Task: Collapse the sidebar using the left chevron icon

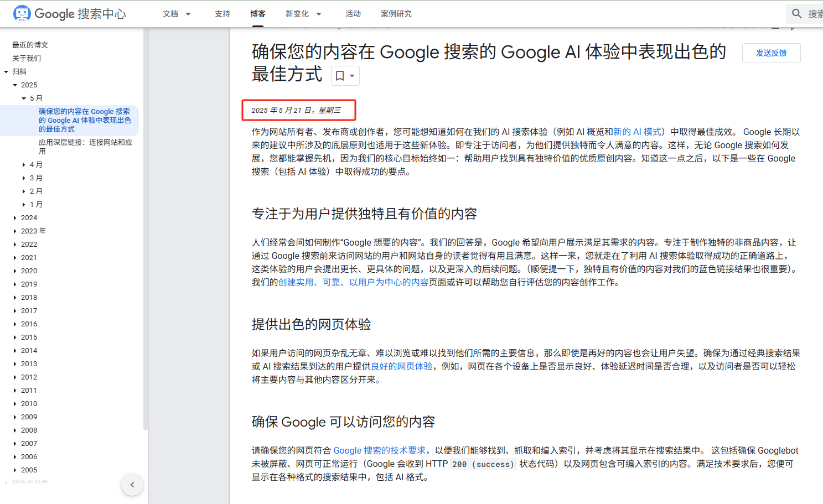Action: (x=132, y=484)
